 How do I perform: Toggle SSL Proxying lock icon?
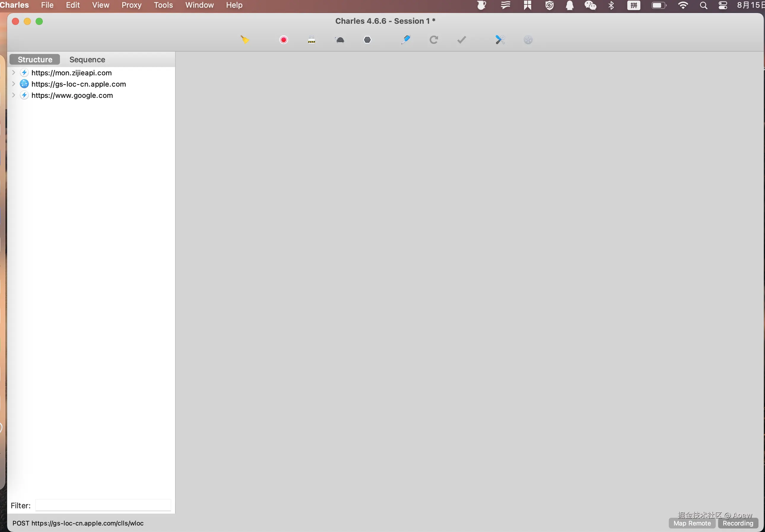pyautogui.click(x=312, y=40)
